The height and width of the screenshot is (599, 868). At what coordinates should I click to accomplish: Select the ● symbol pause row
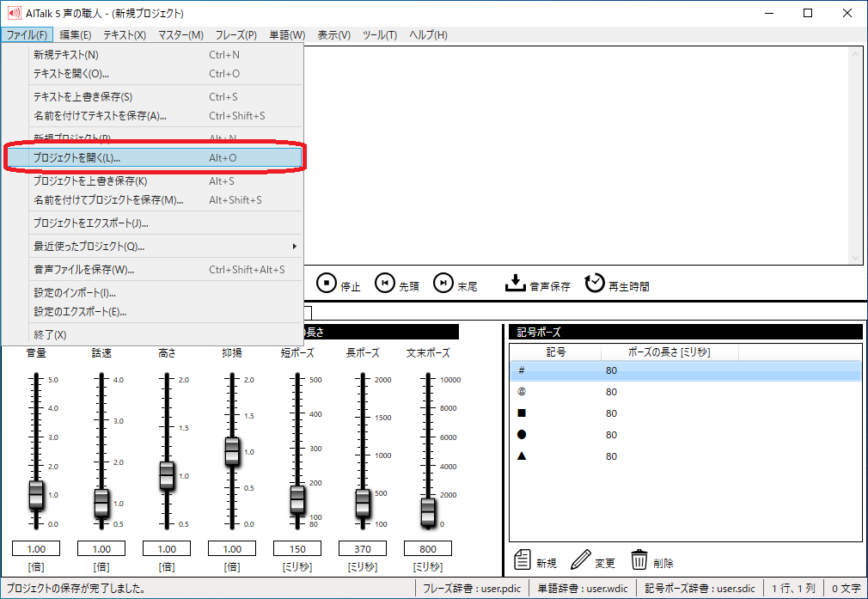pos(685,435)
